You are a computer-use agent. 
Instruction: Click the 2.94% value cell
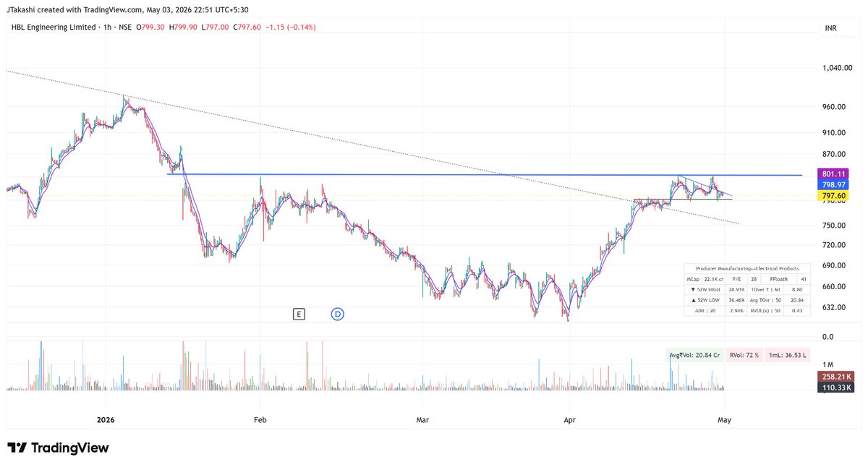pyautogui.click(x=736, y=311)
